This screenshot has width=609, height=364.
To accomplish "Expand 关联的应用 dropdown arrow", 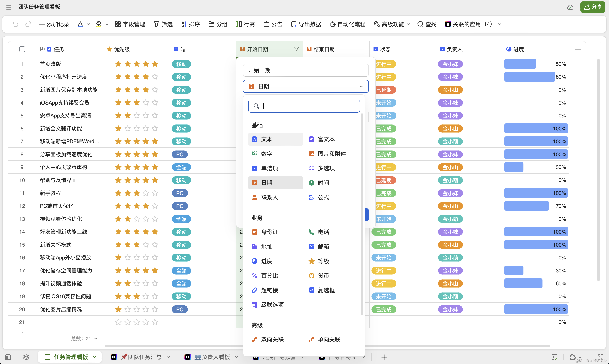I will coord(500,24).
